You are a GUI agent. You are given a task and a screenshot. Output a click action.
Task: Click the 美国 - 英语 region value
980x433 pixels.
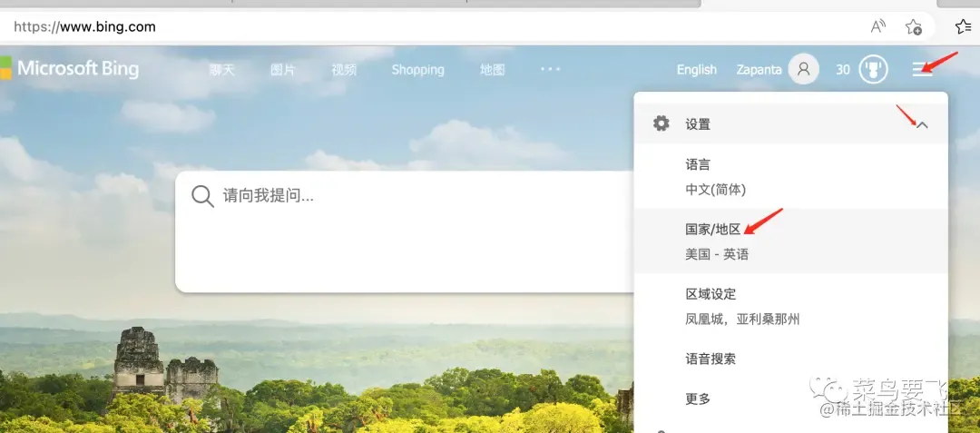point(716,254)
